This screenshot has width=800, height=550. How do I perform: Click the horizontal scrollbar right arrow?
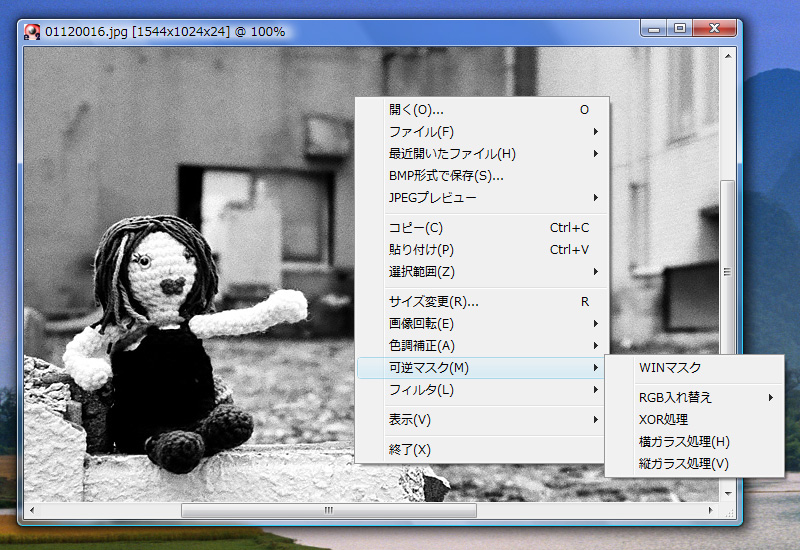tap(711, 510)
